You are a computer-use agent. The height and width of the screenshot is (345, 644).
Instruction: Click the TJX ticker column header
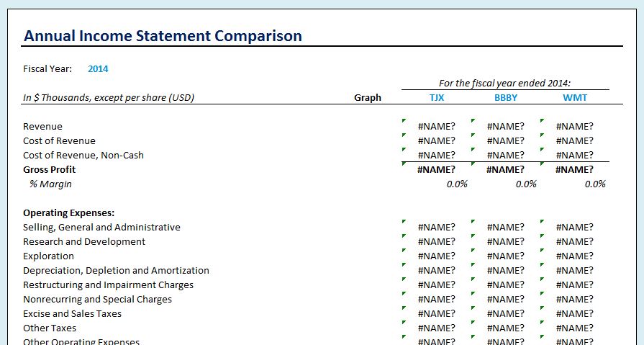437,97
